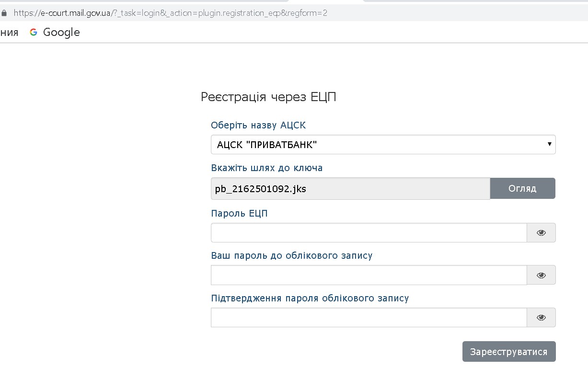Click the Огляд browse button
588x368 pixels.
[522, 188]
